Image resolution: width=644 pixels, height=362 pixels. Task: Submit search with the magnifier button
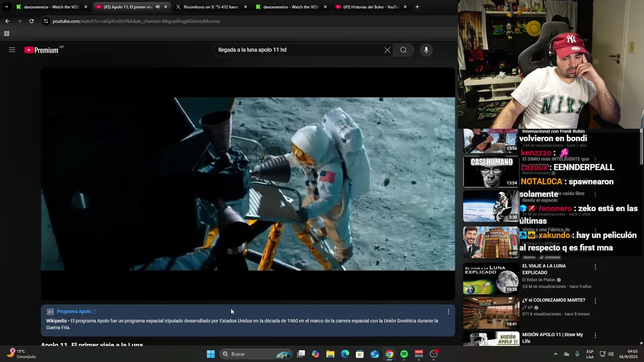[404, 50]
